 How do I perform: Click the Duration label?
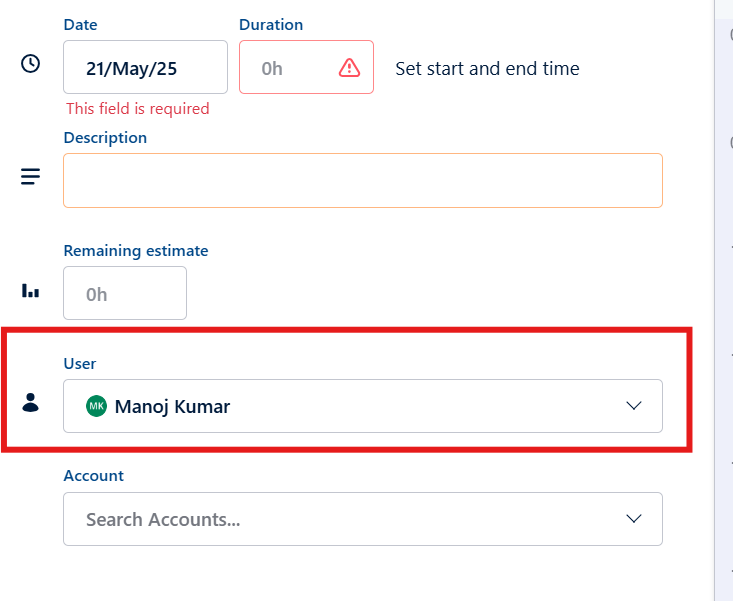click(271, 24)
